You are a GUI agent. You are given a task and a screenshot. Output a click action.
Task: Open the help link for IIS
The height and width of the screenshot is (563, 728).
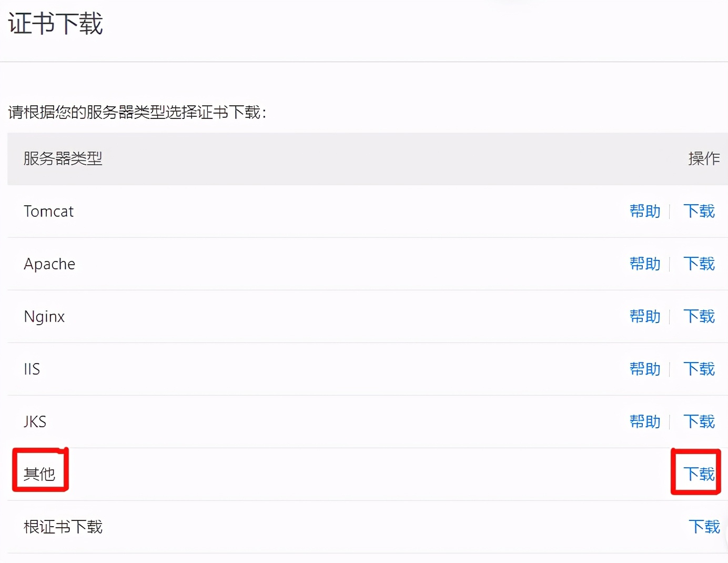point(645,369)
